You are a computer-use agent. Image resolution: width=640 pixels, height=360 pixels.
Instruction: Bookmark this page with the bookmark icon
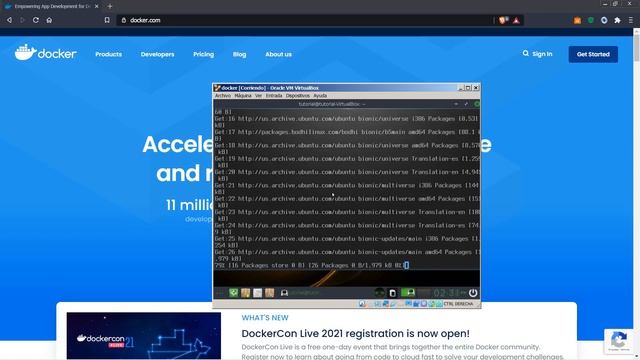pyautogui.click(x=107, y=20)
